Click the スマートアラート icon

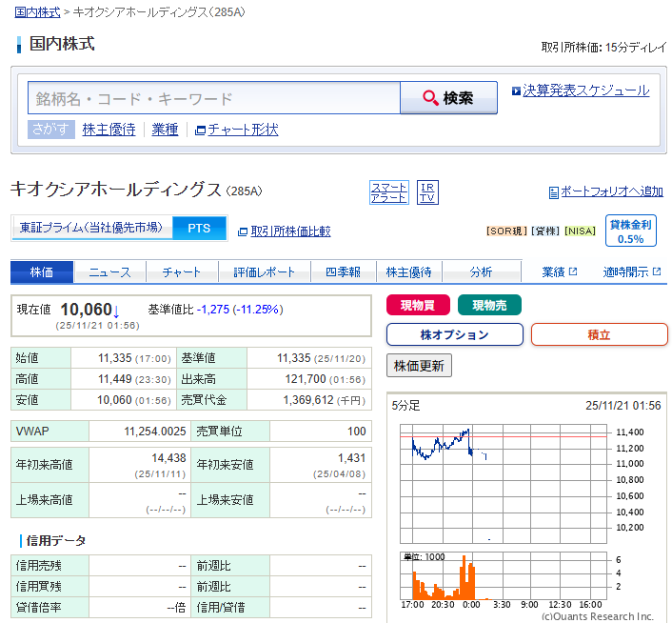point(388,192)
